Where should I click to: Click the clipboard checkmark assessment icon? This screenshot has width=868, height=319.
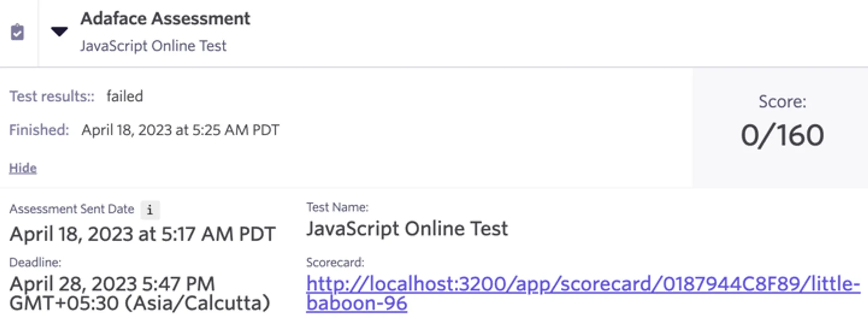pyautogui.click(x=17, y=32)
